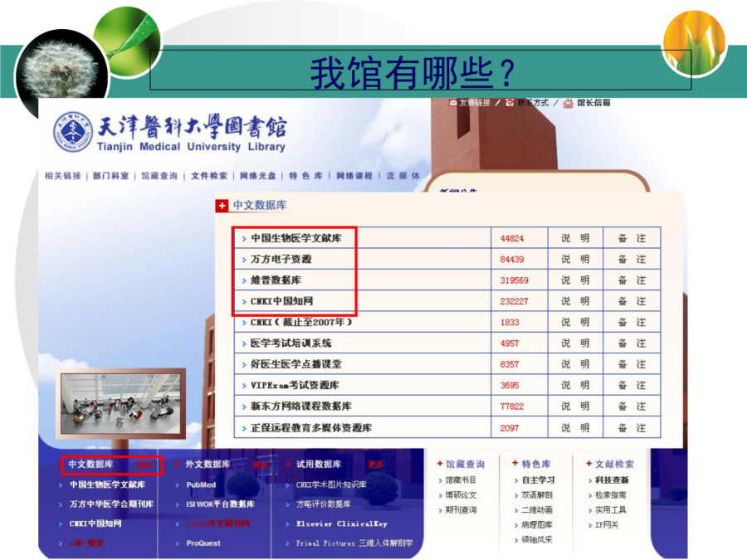Open 中国生物医学文献库 in the blue panel
Screen dimensions: 747x560
tap(108, 485)
